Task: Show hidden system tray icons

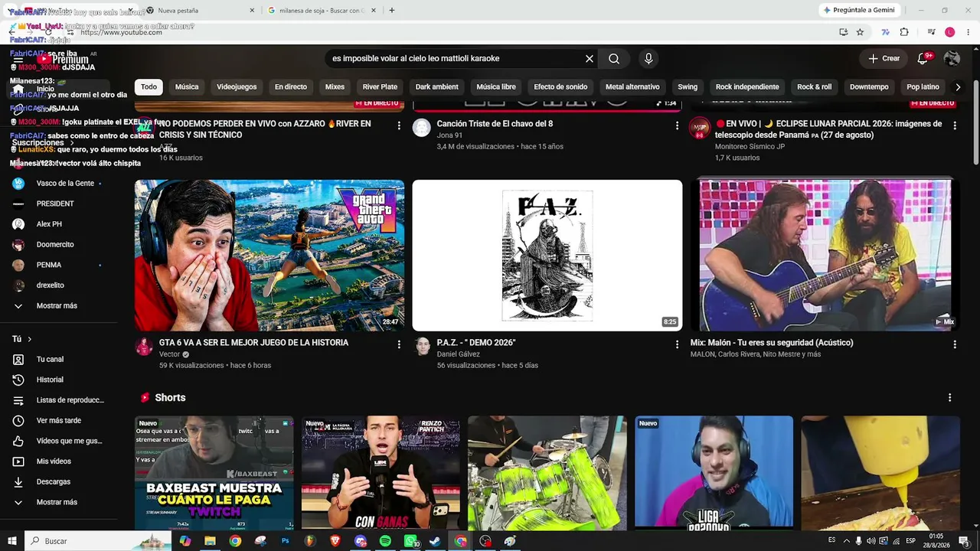Action: (846, 541)
